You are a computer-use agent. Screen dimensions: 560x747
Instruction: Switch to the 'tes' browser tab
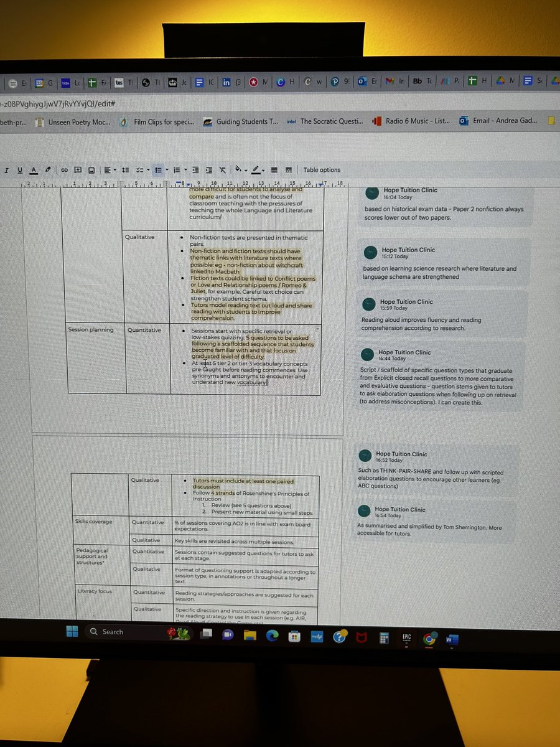pos(124,82)
